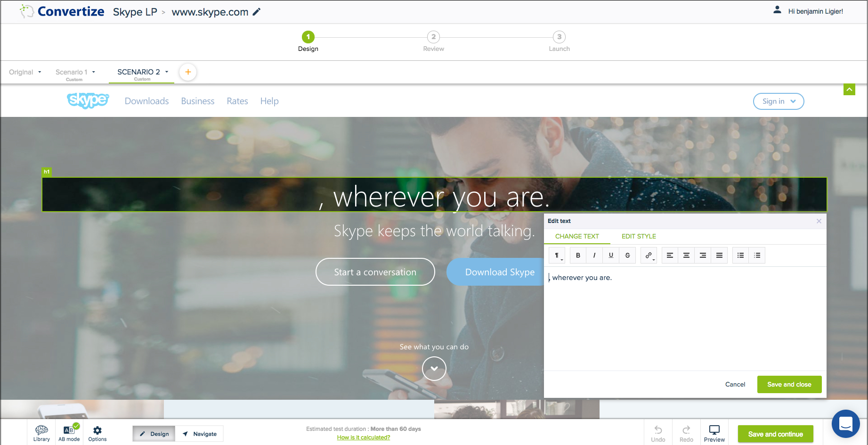Edit the www.skype.com URL pencil icon
The image size is (868, 445).
pyautogui.click(x=257, y=12)
